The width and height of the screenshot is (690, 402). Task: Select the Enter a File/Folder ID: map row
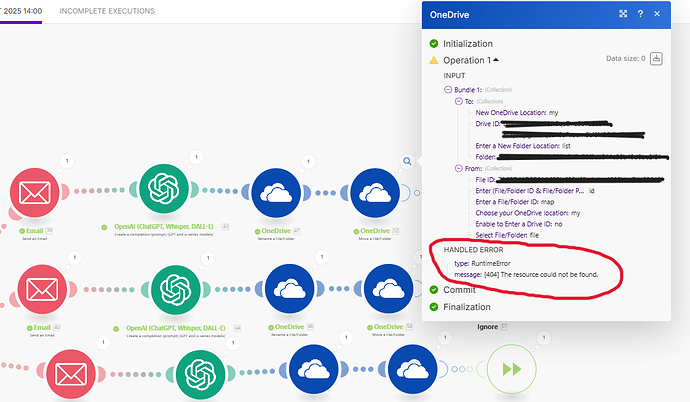coord(515,202)
